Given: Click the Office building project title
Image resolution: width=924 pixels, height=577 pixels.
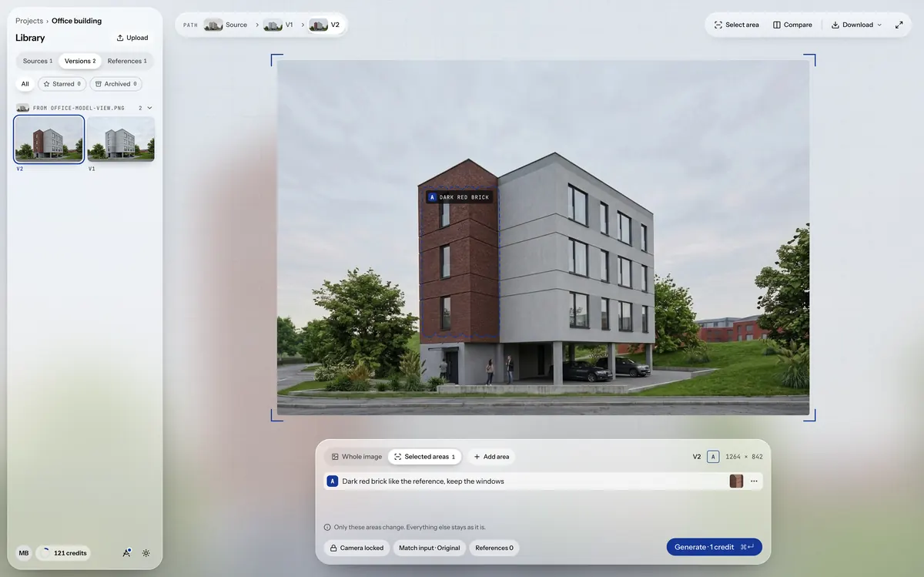Looking at the screenshot, I should click(x=76, y=21).
